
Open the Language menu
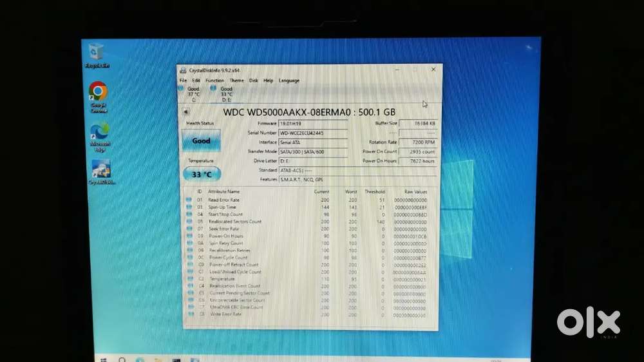tap(289, 81)
